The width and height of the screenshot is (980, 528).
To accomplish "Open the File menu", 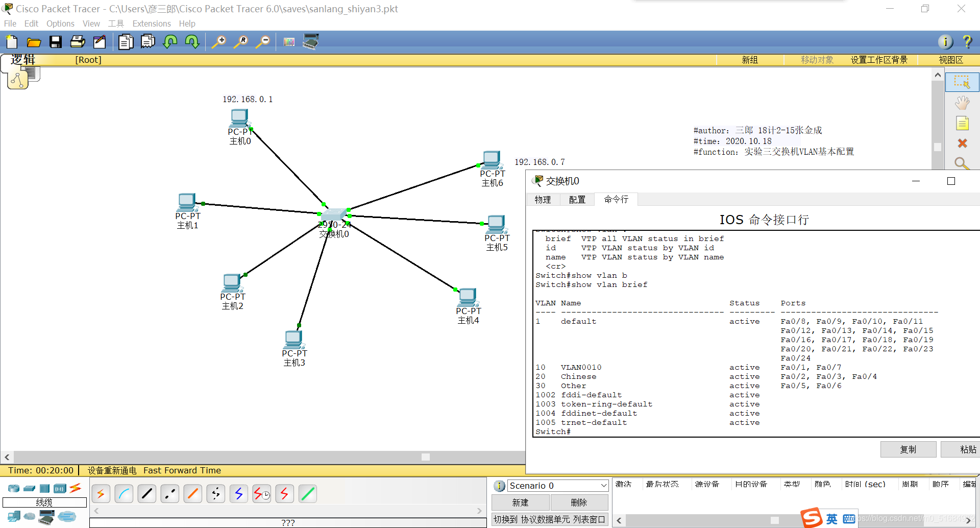I will (x=10, y=23).
